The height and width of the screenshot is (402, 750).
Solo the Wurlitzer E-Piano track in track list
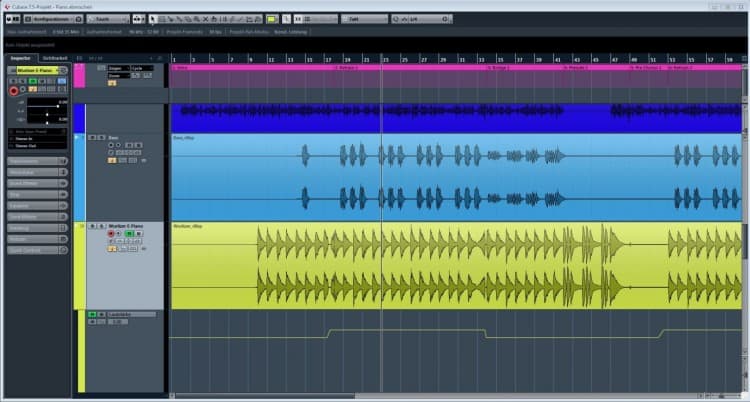coord(101,226)
